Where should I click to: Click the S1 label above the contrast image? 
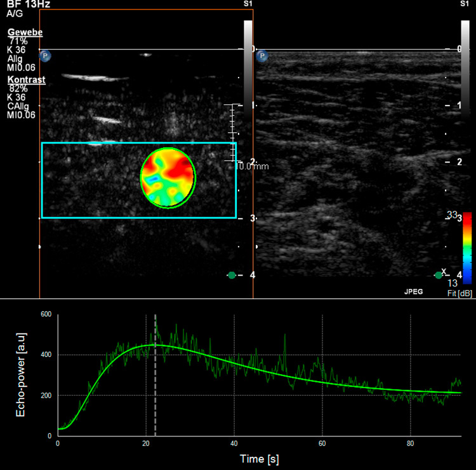tap(248, 4)
